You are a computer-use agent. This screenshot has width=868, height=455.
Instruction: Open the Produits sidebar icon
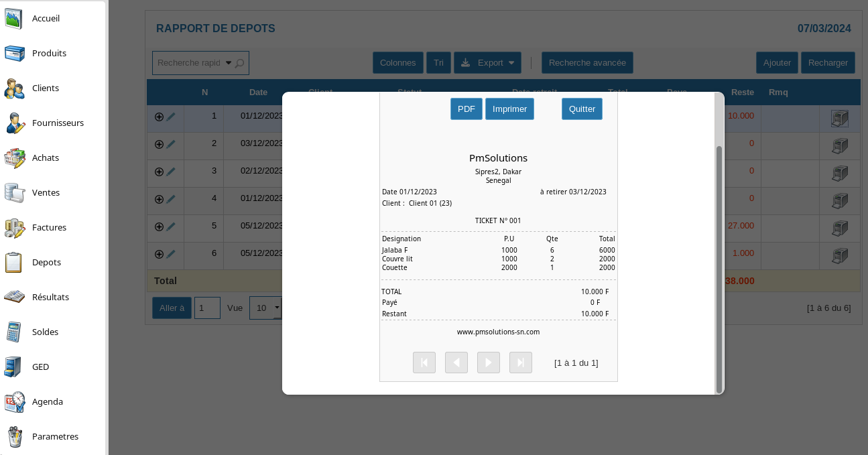15,54
